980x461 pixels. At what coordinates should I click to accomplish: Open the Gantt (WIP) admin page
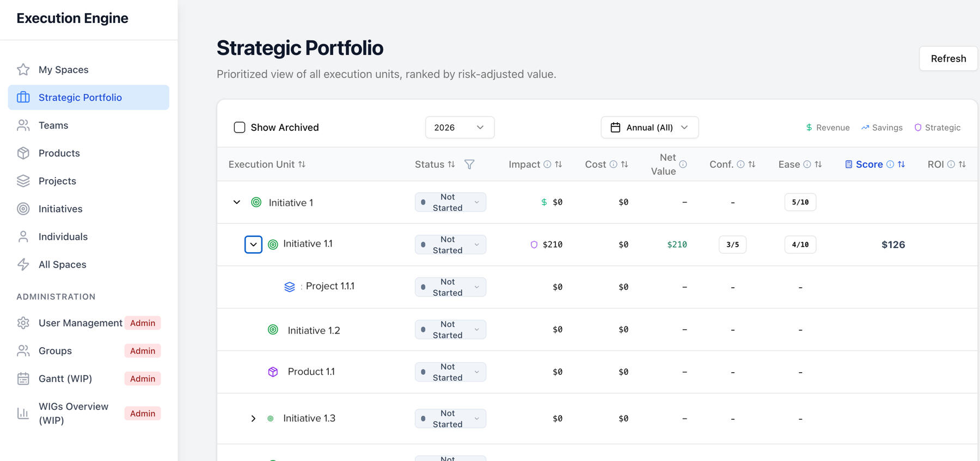[65, 379]
